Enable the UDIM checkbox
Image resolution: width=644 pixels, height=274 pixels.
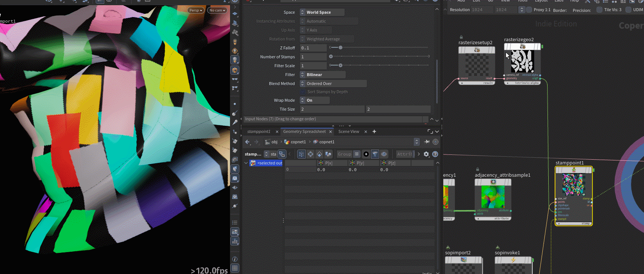(628, 10)
